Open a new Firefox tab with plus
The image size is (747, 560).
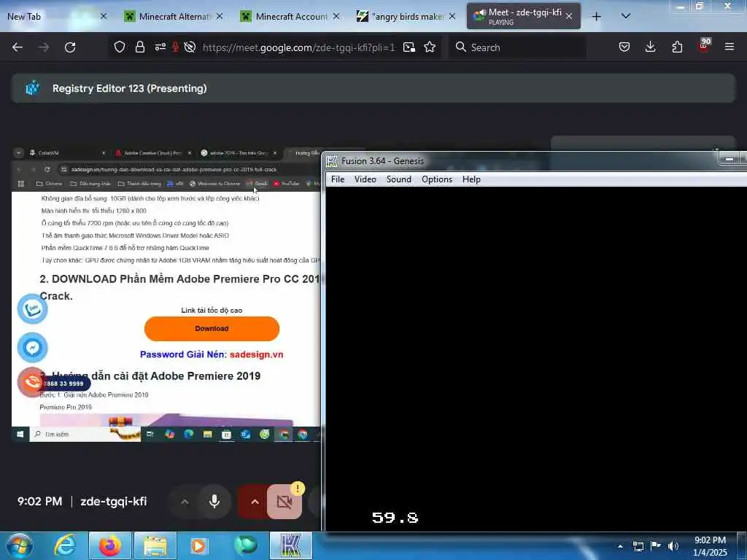click(x=596, y=17)
